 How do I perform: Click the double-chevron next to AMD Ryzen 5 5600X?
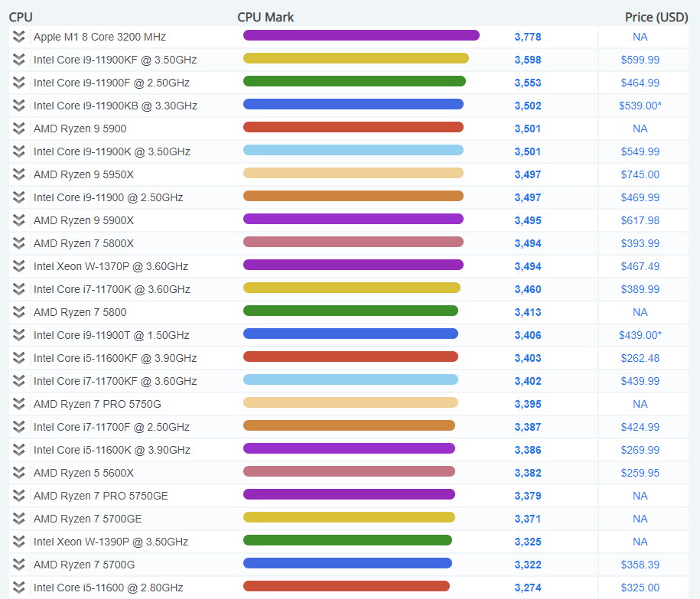coord(19,473)
